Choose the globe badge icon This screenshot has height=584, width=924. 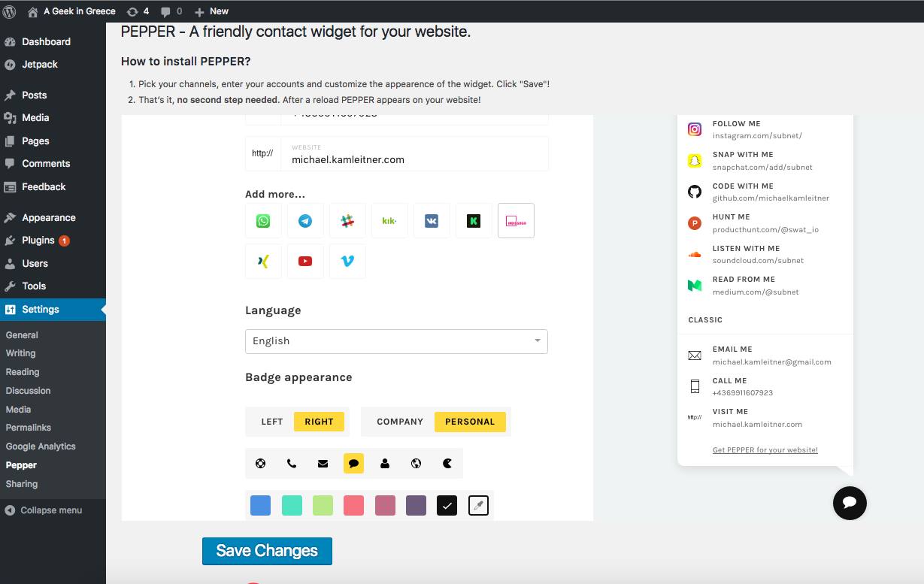[x=417, y=464]
